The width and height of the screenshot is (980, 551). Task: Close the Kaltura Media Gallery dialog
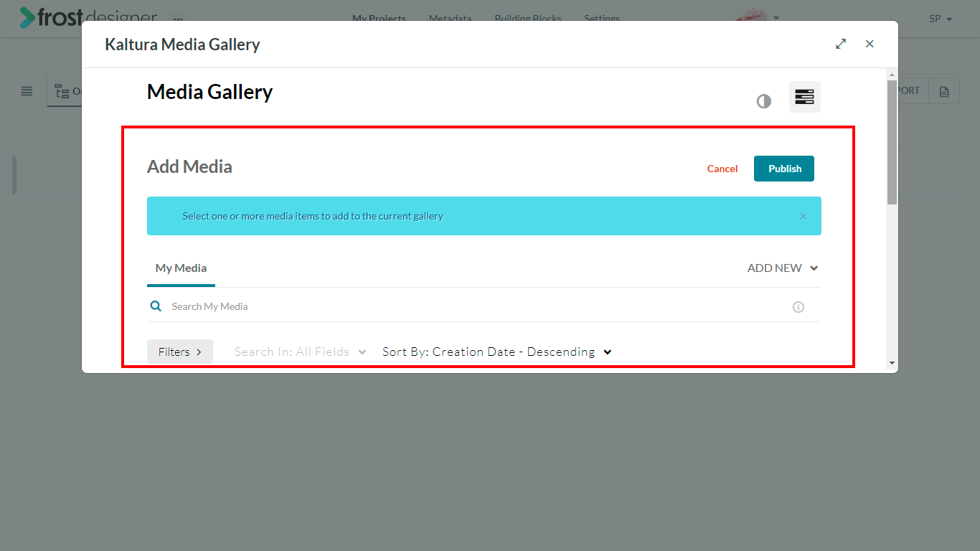click(870, 44)
